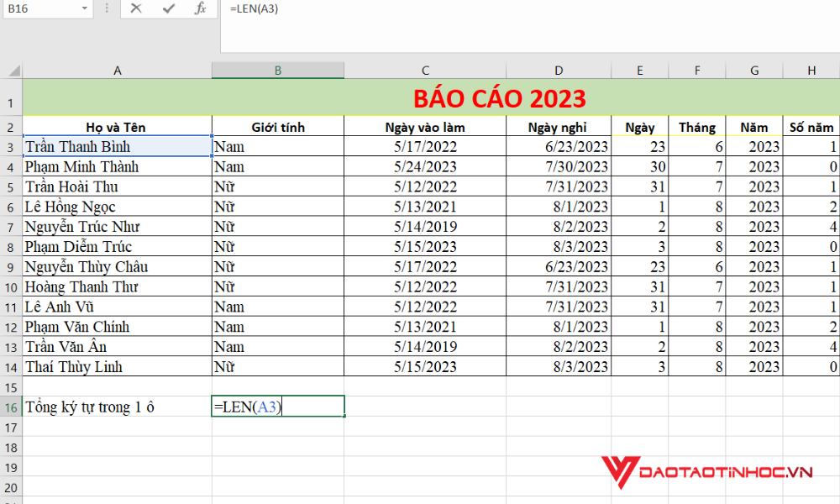
Task: Select column C header
Action: pos(425,71)
